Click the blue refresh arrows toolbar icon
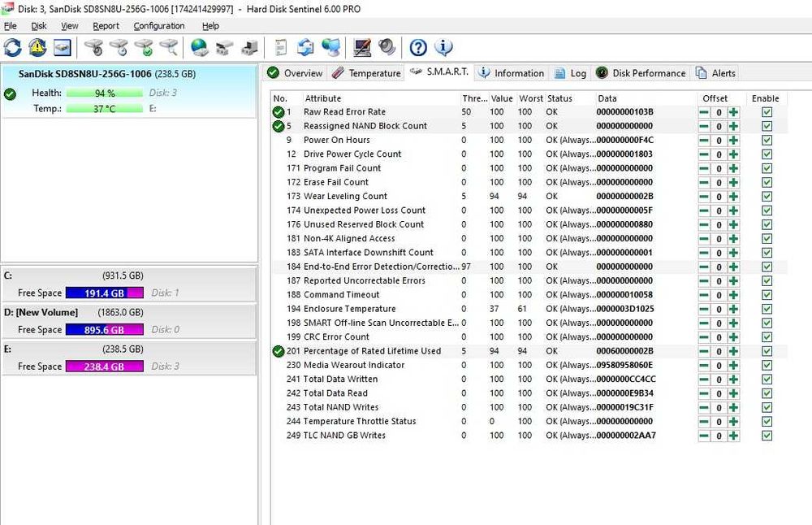Image resolution: width=812 pixels, height=525 pixels. pos(13,48)
